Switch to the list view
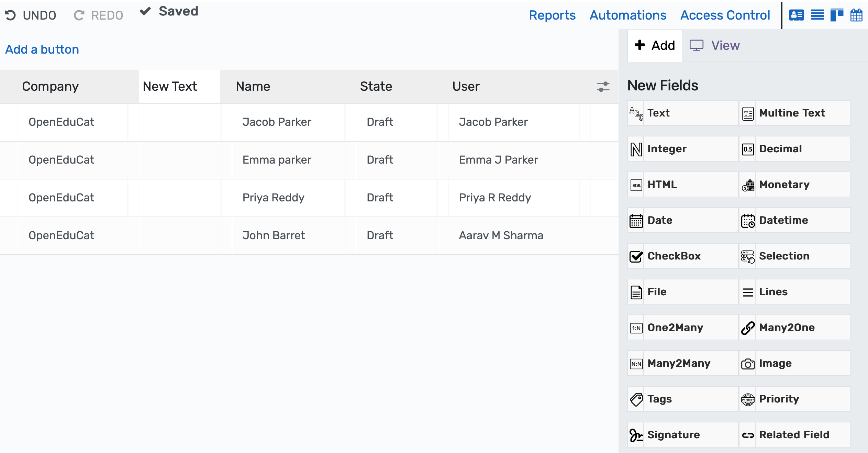The width and height of the screenshot is (868, 453). tap(817, 15)
